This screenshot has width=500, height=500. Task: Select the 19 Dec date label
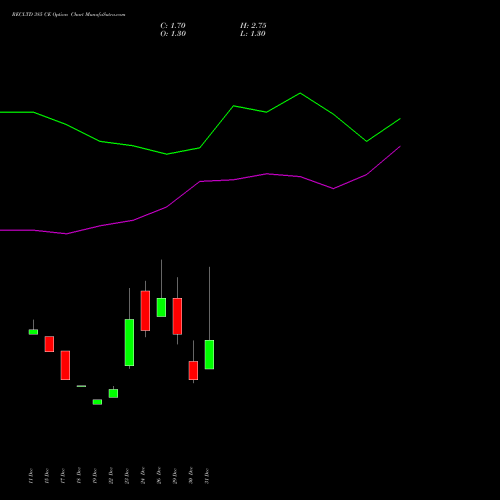[x=95, y=476]
